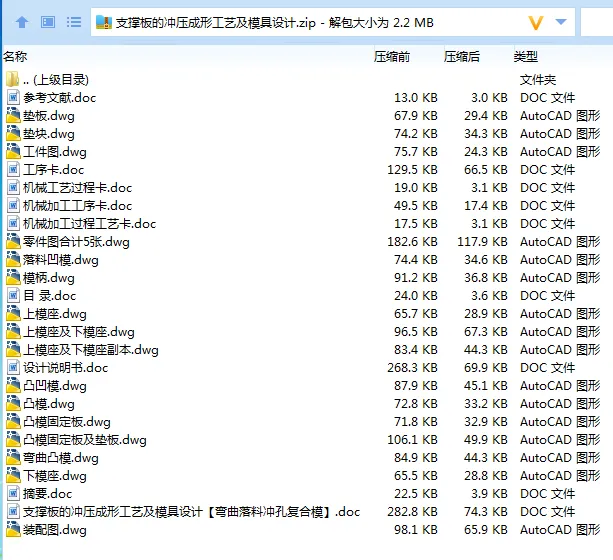
Task: Click the Word icon of 机械加工过程工艺卡.doc
Action: (x=13, y=223)
